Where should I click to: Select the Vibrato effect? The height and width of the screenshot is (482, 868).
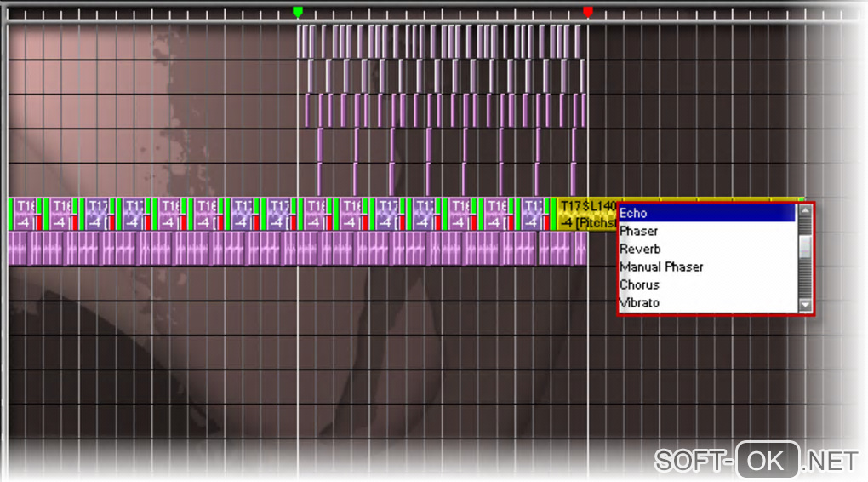pos(707,302)
